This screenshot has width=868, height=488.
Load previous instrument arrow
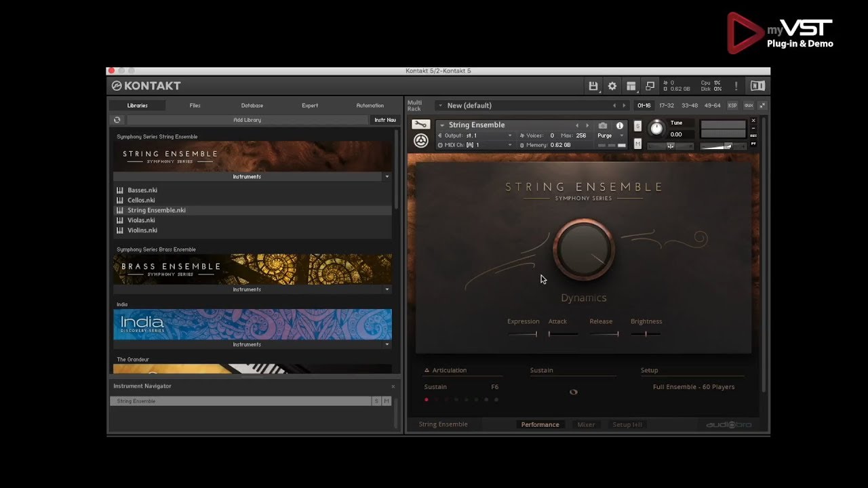click(x=578, y=125)
